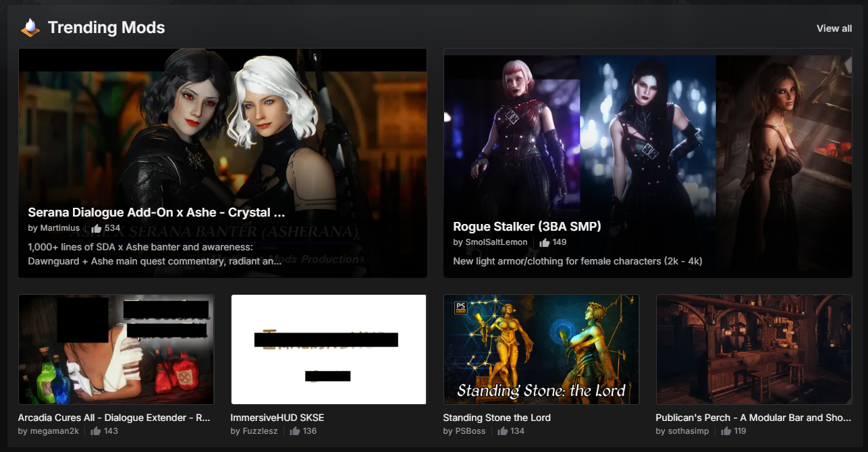This screenshot has width=868, height=452.
Task: Open the Rogue Stalker featured image
Action: (648, 163)
